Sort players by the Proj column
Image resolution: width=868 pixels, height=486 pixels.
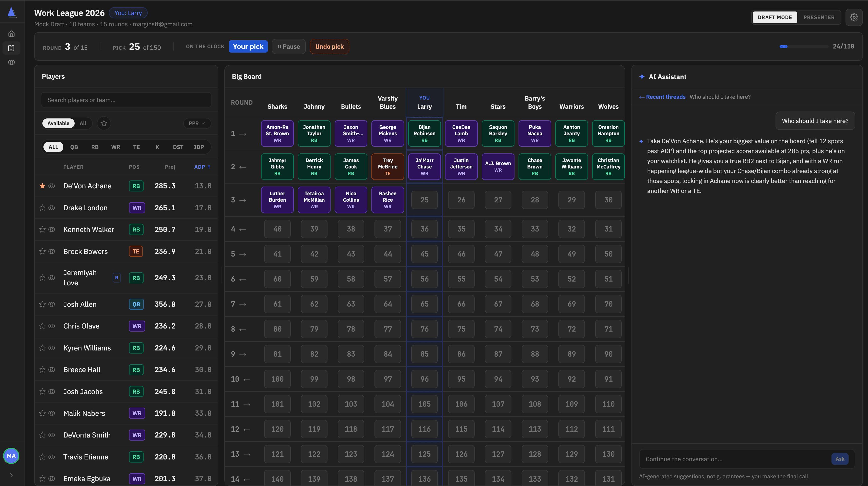click(170, 167)
